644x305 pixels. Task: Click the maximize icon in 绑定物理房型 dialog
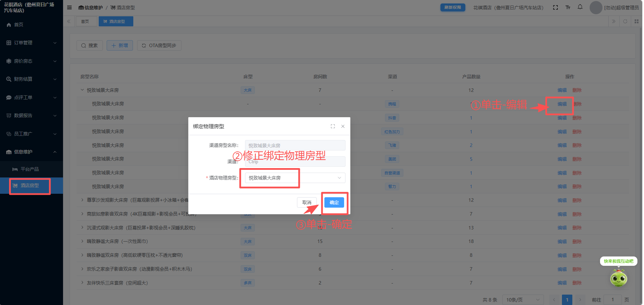pos(333,126)
